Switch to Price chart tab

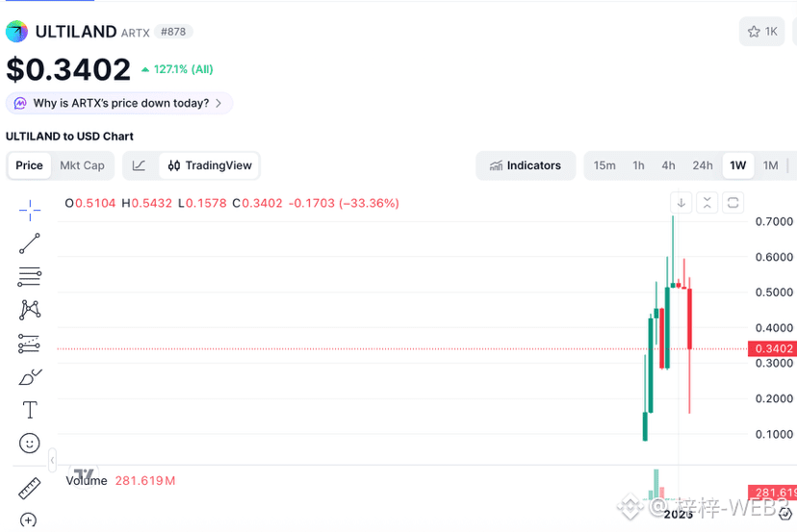click(x=29, y=165)
